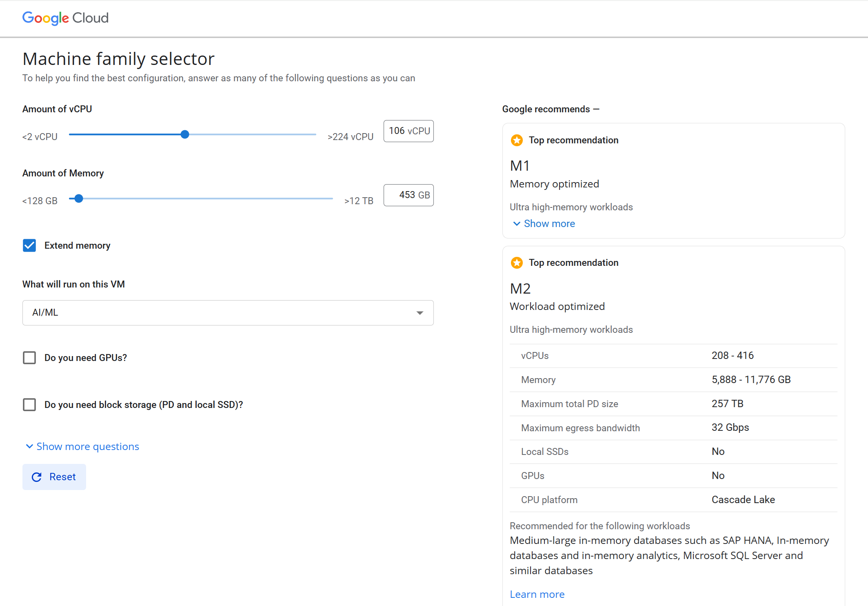Check the block storage PD and local SSD option
868x606 pixels.
pos(29,405)
